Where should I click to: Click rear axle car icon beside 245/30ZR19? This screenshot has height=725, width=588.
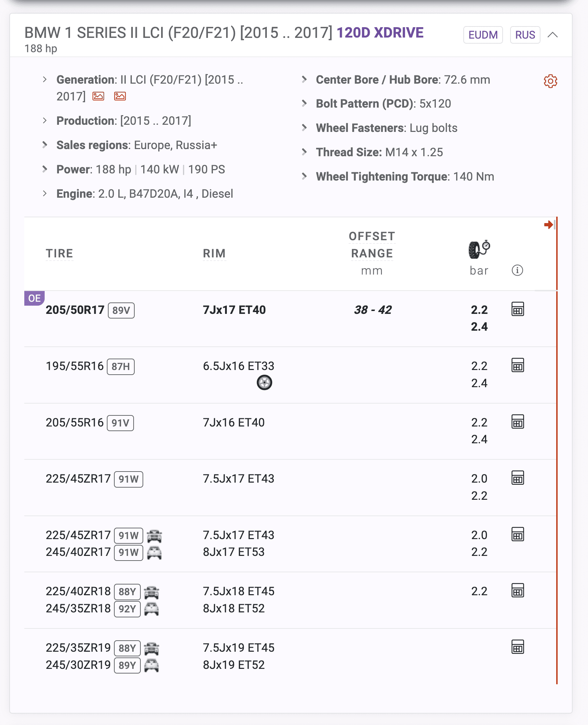[151, 666]
